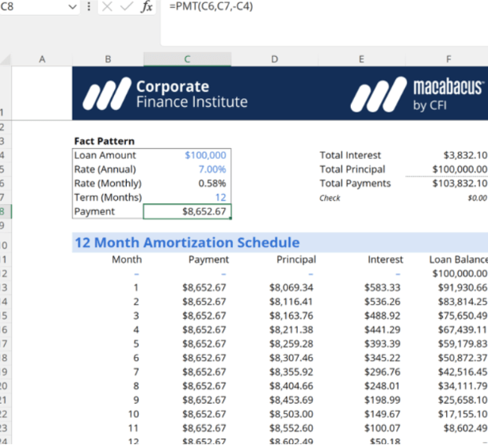This screenshot has width=488, height=448.
Task: Select the 12 Month Amortization Schedule title
Action: pos(187,242)
